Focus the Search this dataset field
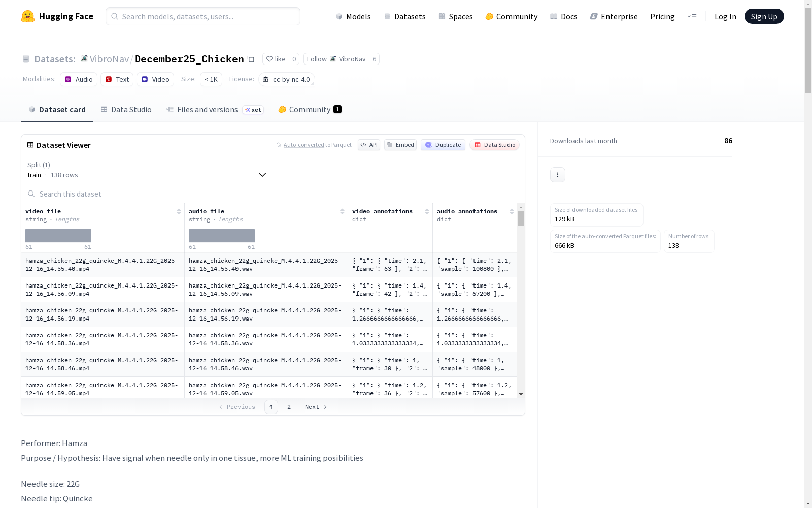 273,194
